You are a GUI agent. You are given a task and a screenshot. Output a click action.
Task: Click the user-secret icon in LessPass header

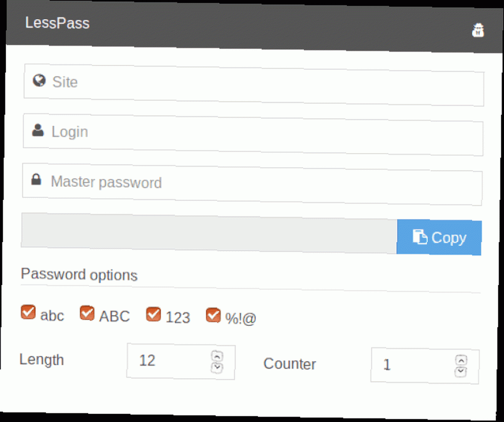click(x=478, y=30)
